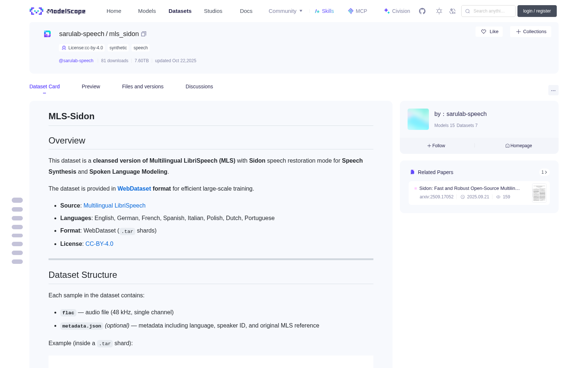The height and width of the screenshot is (368, 588).
Task: Expand the Community dropdown
Action: click(286, 11)
